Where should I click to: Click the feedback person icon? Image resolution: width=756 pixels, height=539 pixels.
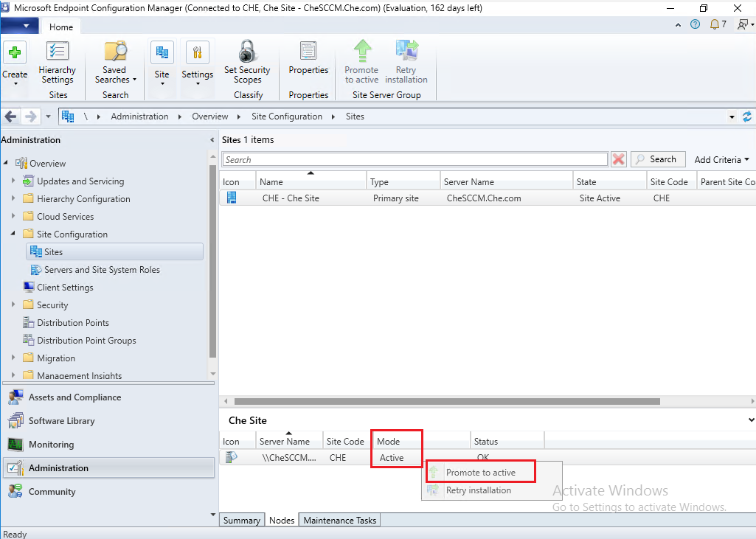743,24
